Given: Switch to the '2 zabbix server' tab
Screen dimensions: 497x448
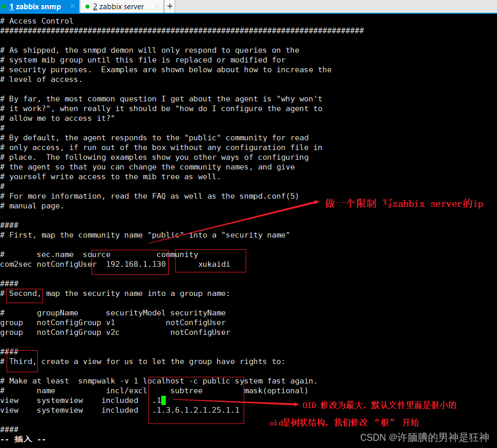Looking at the screenshot, I should [118, 6].
